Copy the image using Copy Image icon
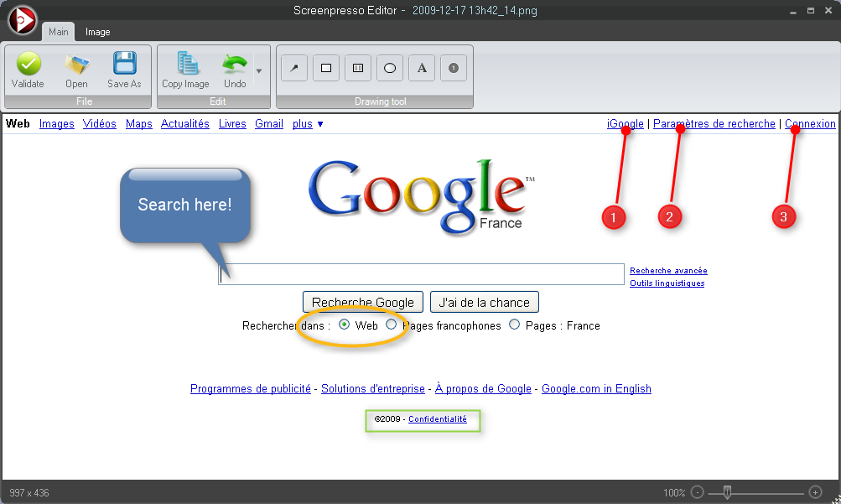Screen dimensions: 841x504 [187, 63]
